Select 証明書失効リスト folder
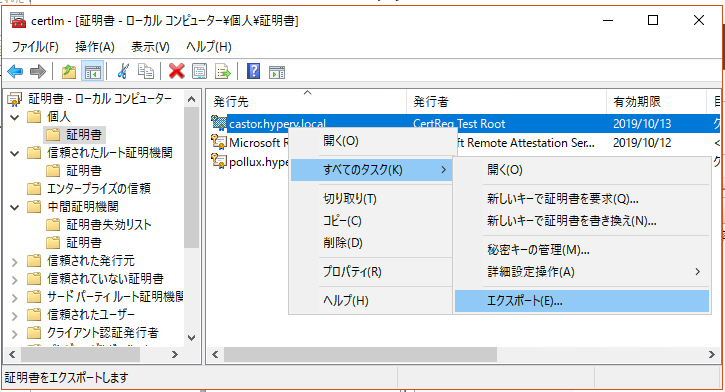Viewport: 725px width, 392px height. pyautogui.click(x=108, y=225)
